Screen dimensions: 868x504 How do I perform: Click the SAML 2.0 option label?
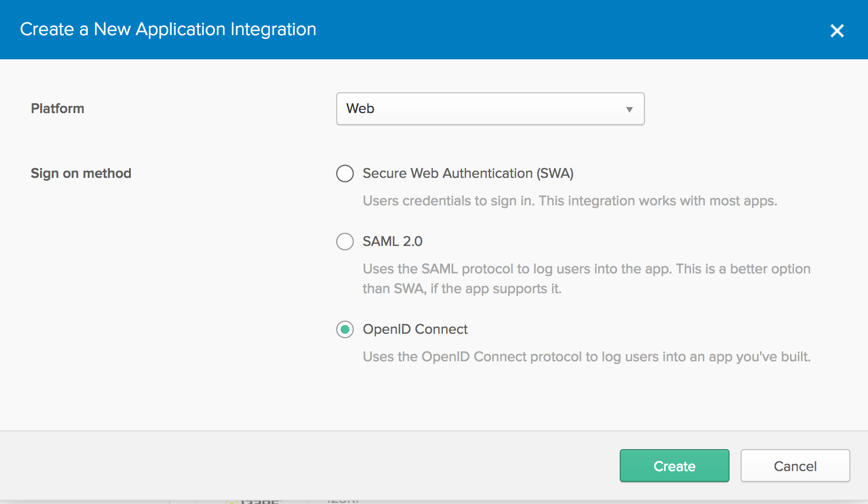pos(392,242)
